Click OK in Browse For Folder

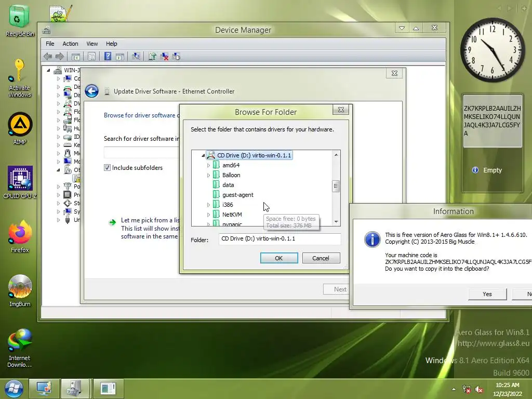pyautogui.click(x=279, y=258)
